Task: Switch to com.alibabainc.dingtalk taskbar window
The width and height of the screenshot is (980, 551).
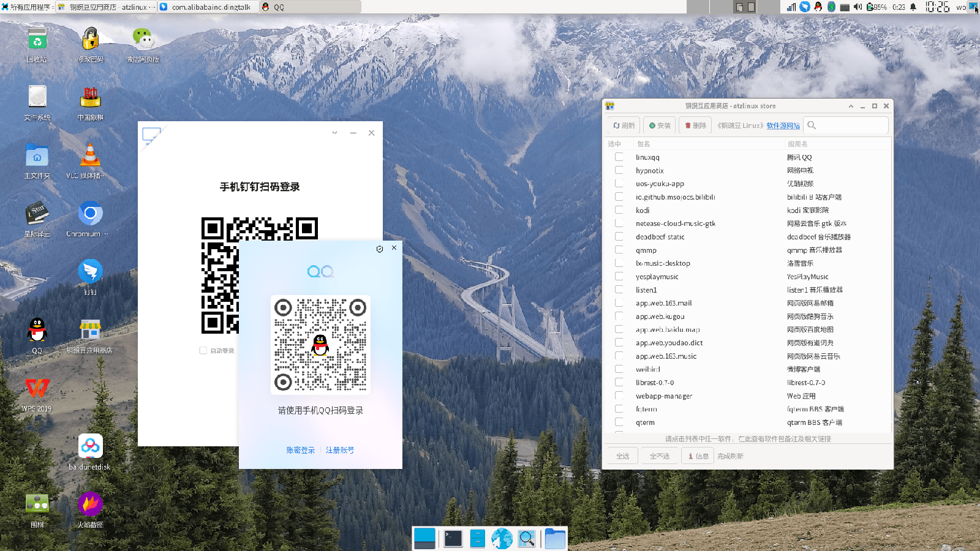Action: 208,7
